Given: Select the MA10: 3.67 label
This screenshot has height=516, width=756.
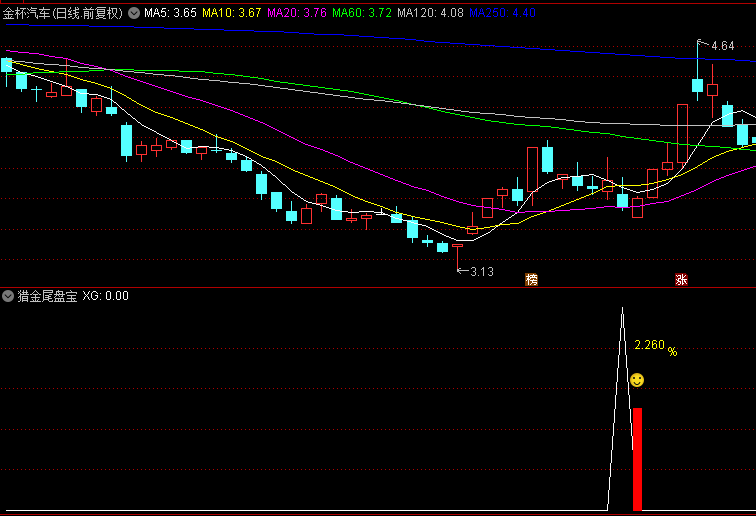Looking at the screenshot, I should pyautogui.click(x=231, y=13).
